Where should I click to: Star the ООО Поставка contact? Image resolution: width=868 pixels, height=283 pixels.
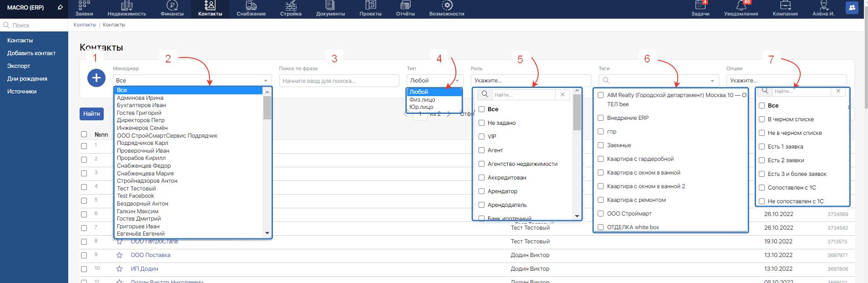119,255
